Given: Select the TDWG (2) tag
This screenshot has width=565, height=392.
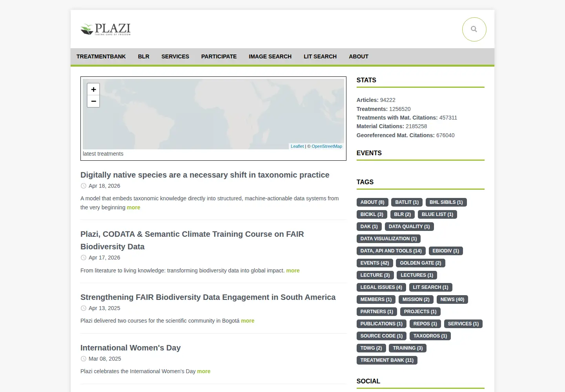Looking at the screenshot, I should (x=371, y=348).
